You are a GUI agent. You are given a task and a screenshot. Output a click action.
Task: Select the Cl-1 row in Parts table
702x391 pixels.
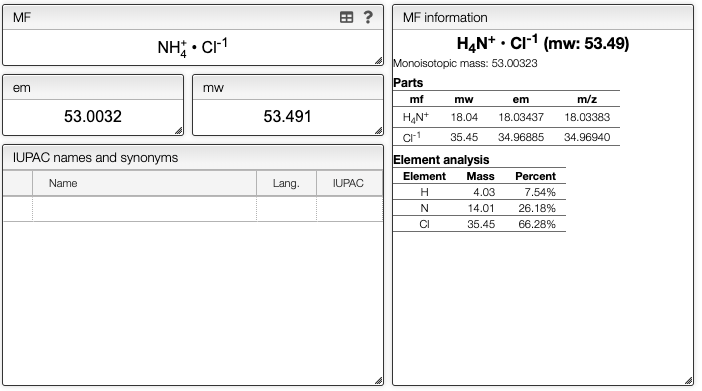point(506,137)
